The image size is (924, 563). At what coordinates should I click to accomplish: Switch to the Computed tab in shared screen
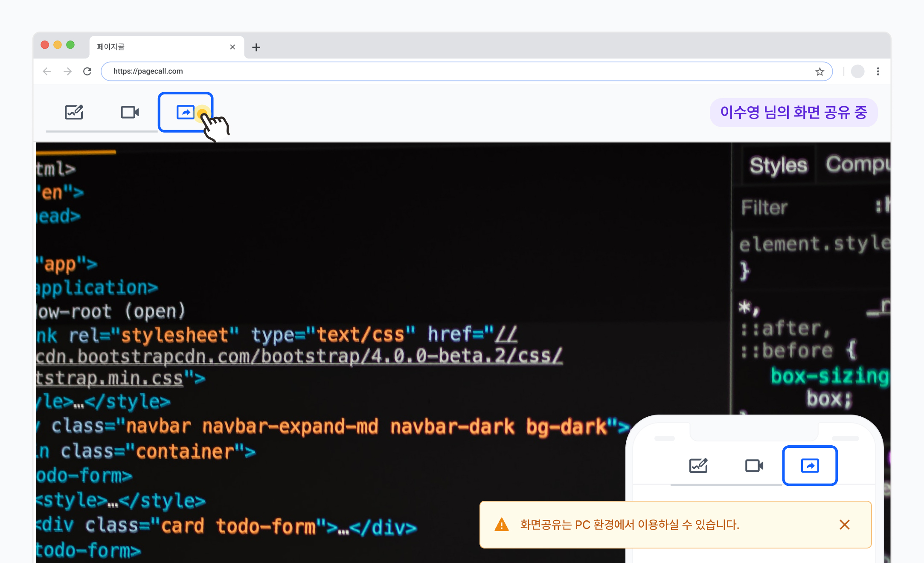(x=858, y=164)
